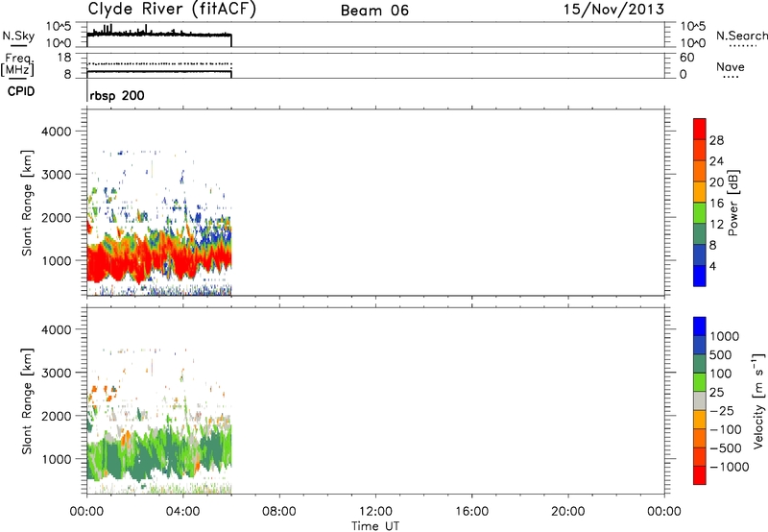Click the "16:00" time axis tick label
768x532 pixels.
click(471, 512)
